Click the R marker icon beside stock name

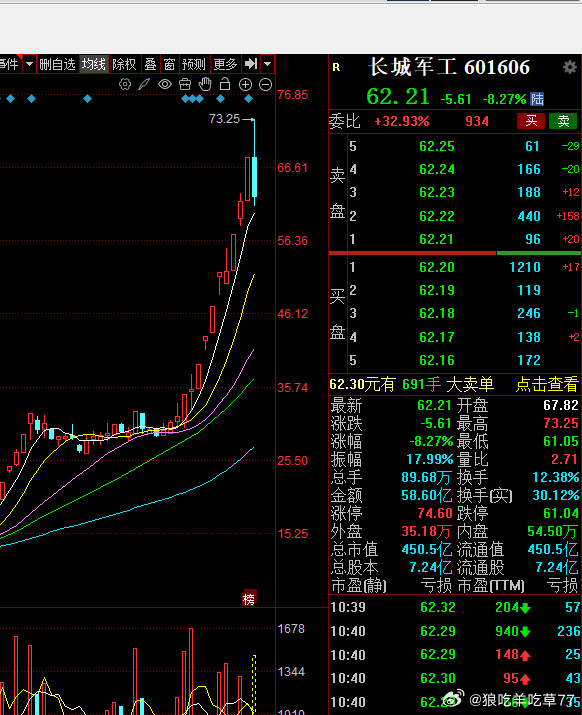(x=336, y=67)
